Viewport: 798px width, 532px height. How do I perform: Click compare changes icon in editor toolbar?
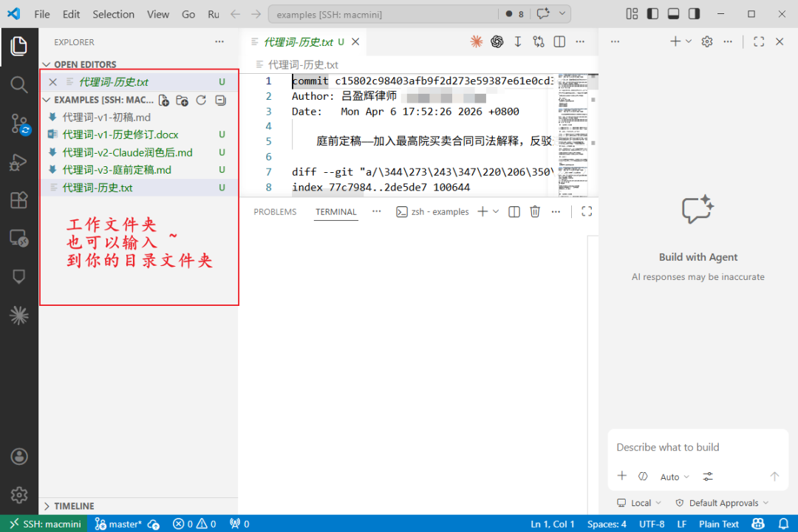(539, 41)
